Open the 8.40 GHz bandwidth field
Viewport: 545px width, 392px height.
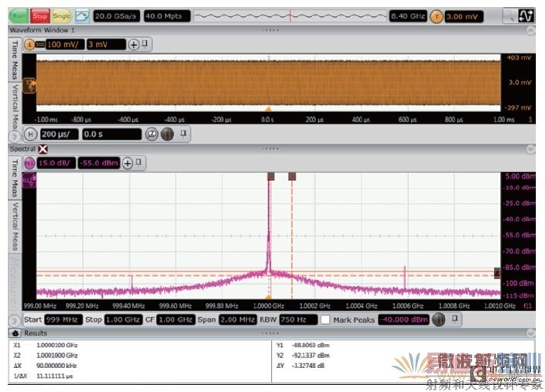408,16
